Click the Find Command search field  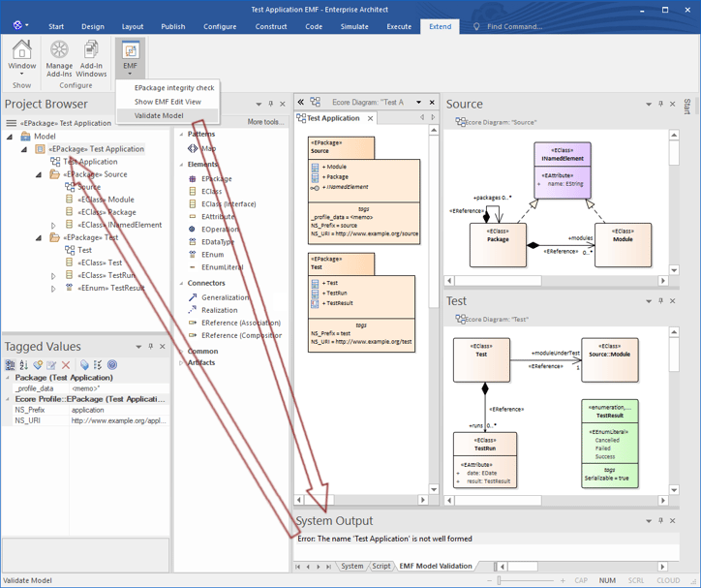[x=514, y=26]
